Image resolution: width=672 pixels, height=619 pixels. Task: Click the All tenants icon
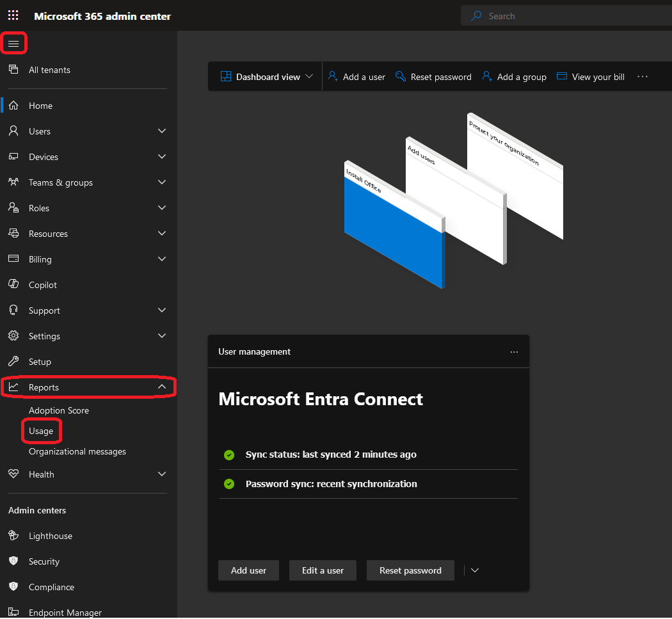point(13,69)
